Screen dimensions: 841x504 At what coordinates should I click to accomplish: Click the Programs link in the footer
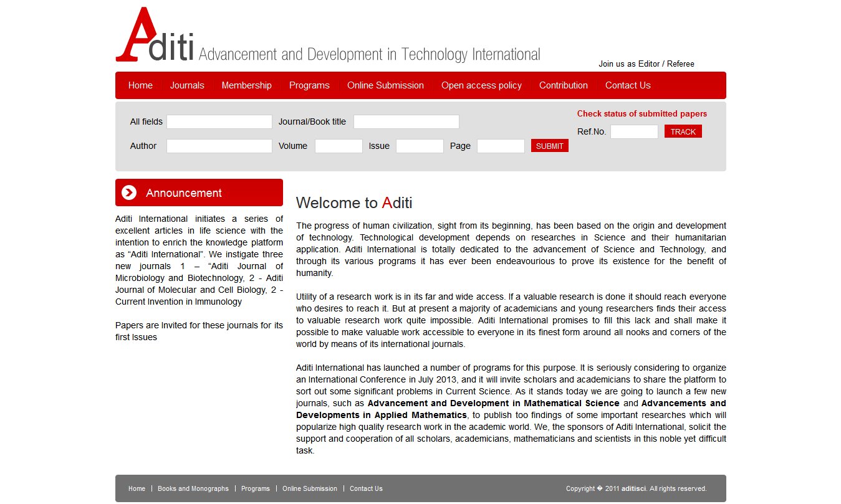pyautogui.click(x=256, y=488)
